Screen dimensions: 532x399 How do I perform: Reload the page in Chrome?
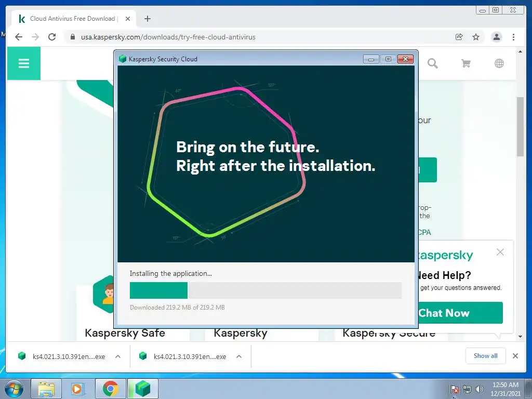52,37
